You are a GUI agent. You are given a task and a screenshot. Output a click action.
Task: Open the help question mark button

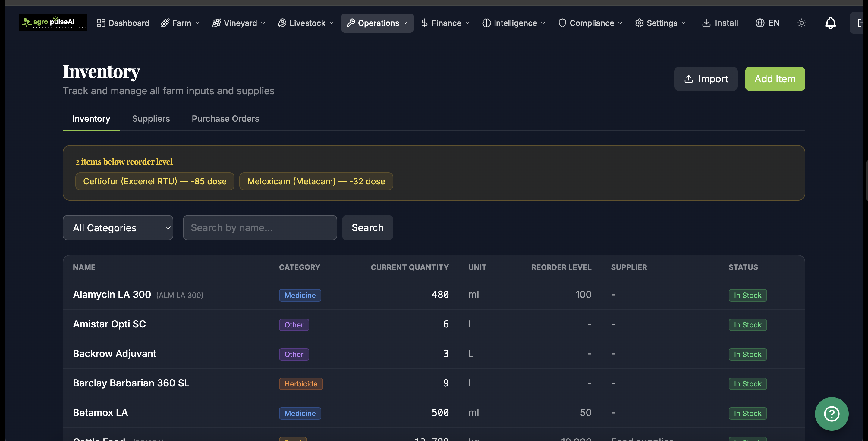(832, 414)
